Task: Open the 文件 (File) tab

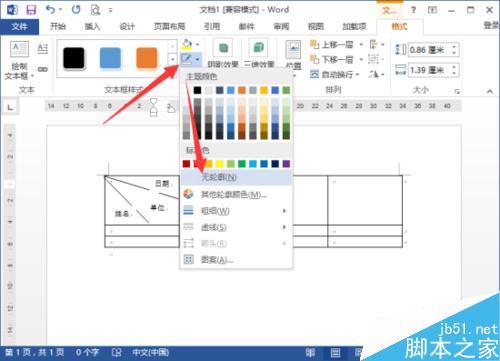Action: (19, 27)
